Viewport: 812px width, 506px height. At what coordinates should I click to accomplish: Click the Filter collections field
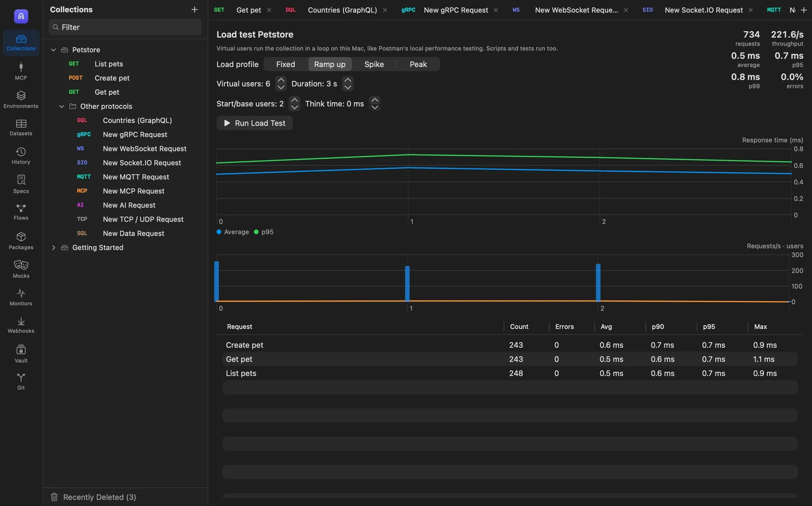point(125,27)
